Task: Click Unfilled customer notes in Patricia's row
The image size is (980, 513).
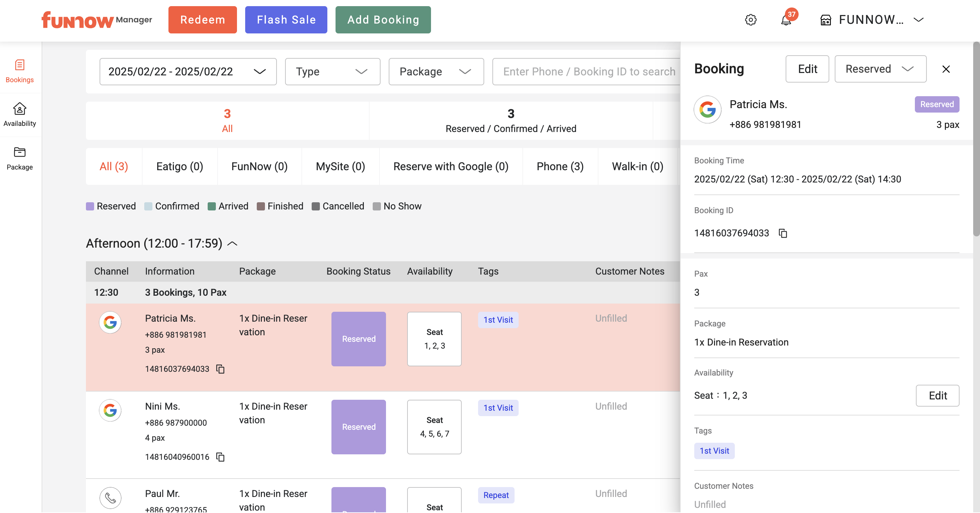Action: (x=611, y=318)
